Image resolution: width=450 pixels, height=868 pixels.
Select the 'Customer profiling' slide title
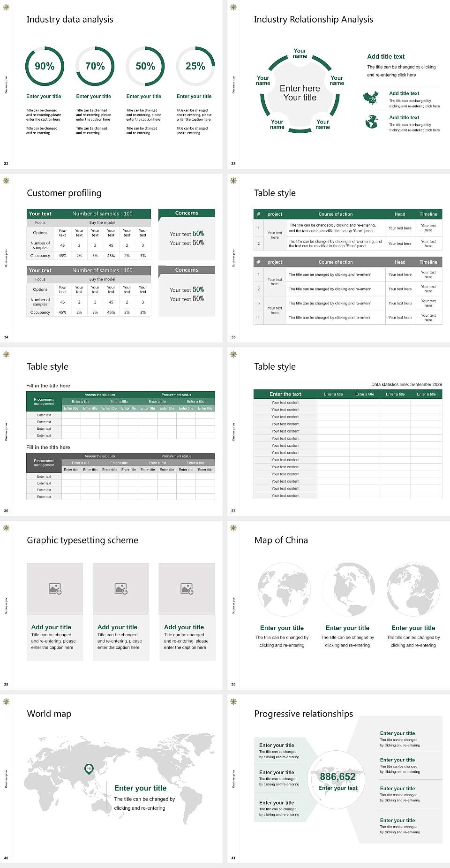[64, 193]
